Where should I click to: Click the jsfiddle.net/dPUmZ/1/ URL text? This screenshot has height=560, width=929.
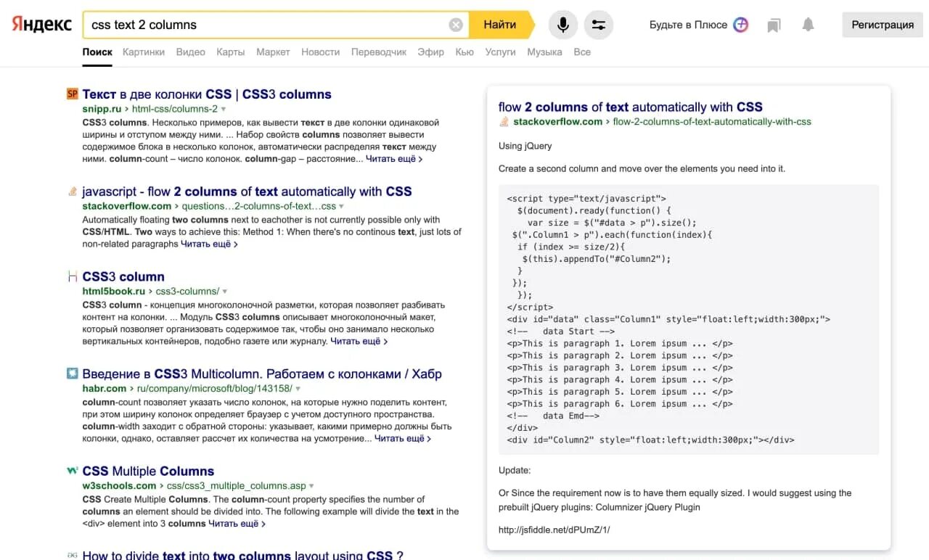pyautogui.click(x=554, y=530)
